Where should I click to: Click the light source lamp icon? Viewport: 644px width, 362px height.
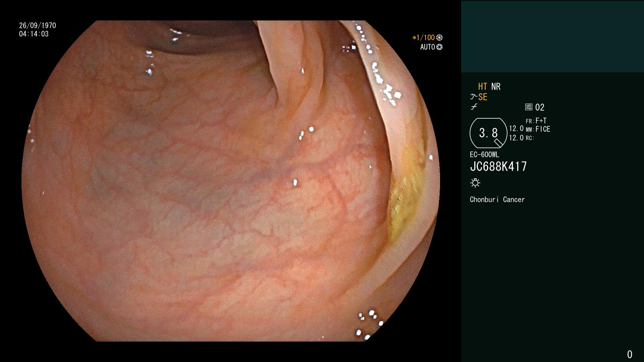click(x=475, y=183)
